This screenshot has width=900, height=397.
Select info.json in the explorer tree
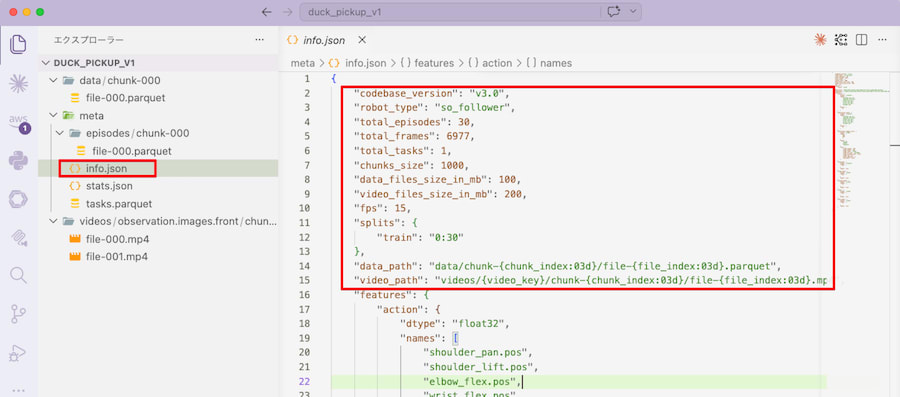(106, 169)
